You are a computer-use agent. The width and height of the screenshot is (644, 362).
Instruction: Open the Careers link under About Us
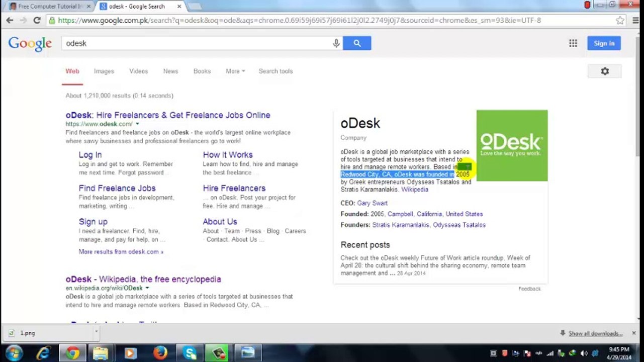295,231
